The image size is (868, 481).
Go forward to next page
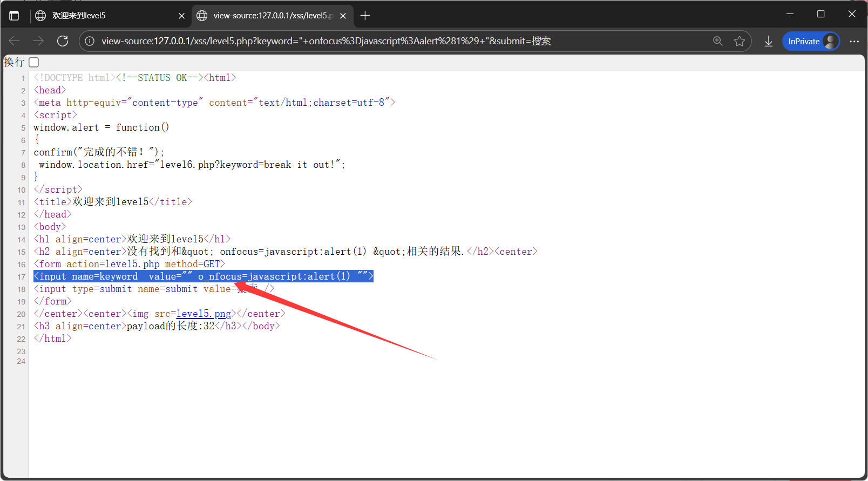[x=38, y=41]
